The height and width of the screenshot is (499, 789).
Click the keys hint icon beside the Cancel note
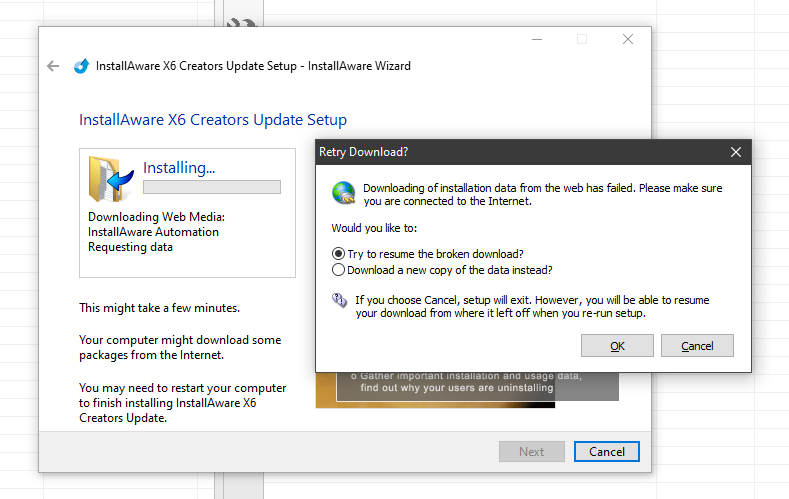tap(340, 300)
